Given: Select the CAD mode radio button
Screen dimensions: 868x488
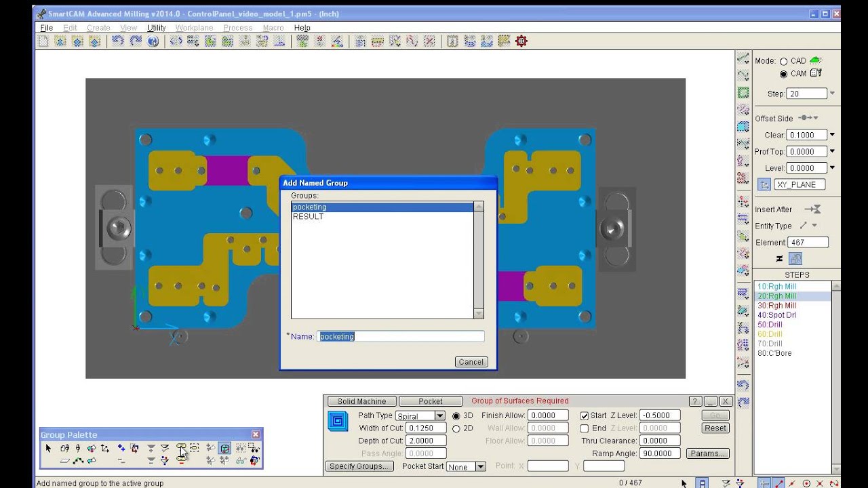Looking at the screenshot, I should 783,61.
